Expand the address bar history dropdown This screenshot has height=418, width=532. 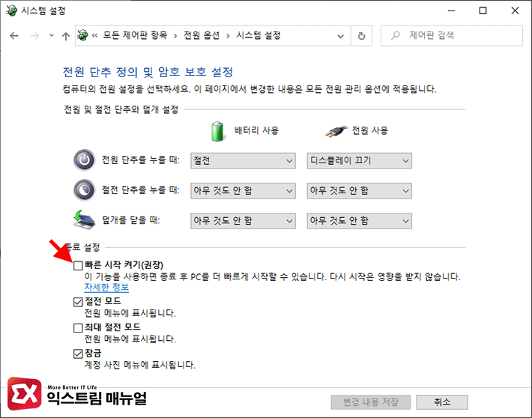pyautogui.click(x=341, y=36)
